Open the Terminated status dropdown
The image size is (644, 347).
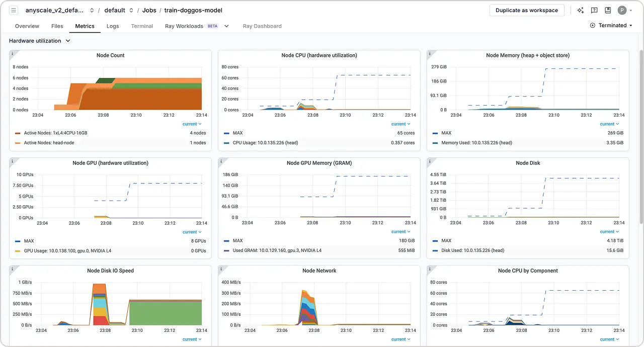(611, 25)
